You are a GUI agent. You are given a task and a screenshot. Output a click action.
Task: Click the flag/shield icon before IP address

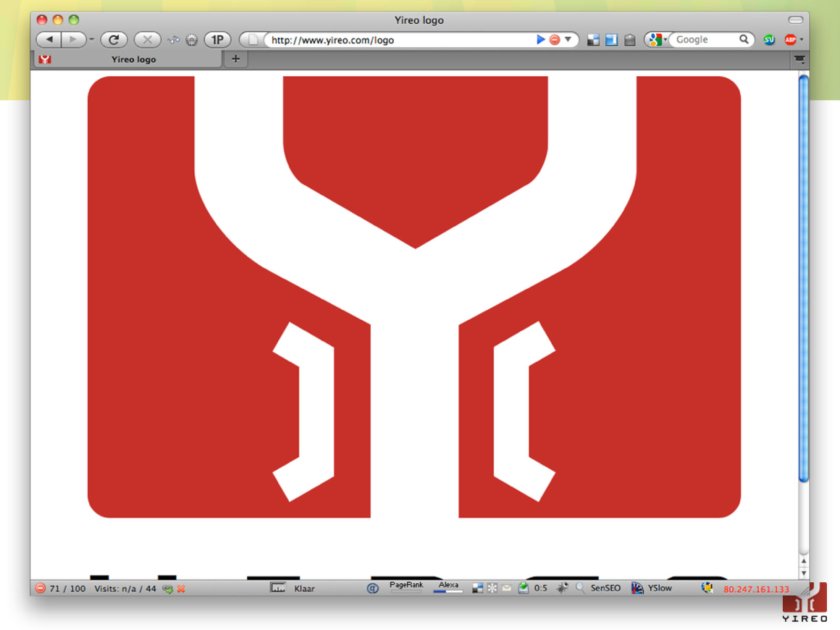click(x=707, y=588)
